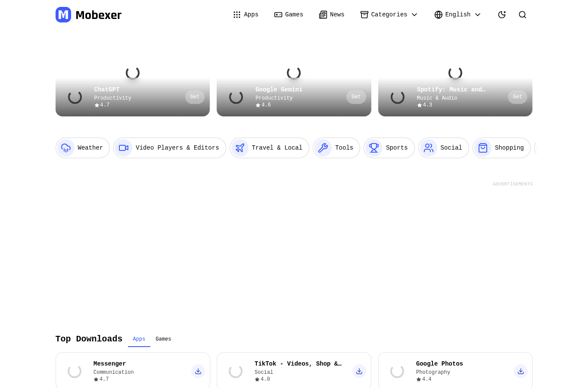Select the Weather category label
Screen dimensions: 588x388
coord(90,148)
